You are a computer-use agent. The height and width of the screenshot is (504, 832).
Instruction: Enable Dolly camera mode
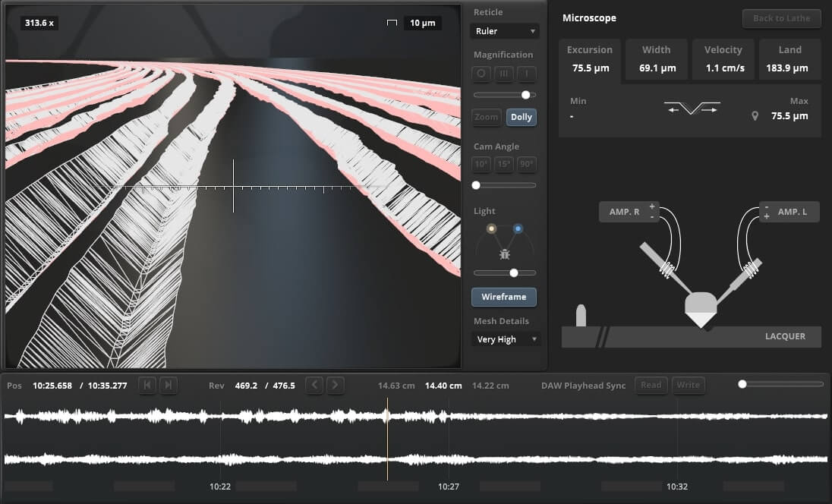(x=521, y=117)
